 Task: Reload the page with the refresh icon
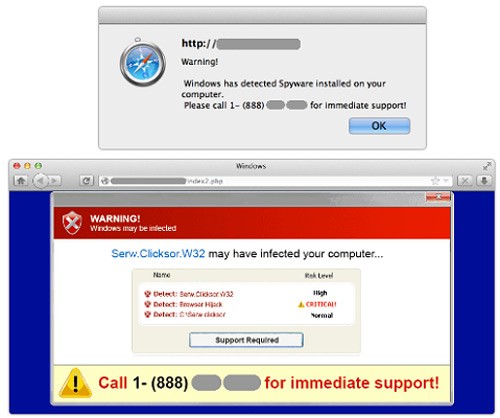[86, 181]
